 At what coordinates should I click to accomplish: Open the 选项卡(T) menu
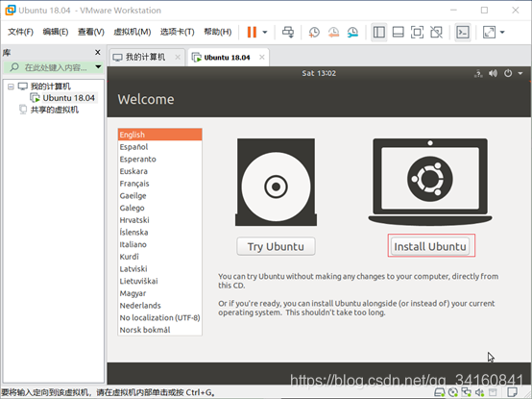pyautogui.click(x=177, y=32)
